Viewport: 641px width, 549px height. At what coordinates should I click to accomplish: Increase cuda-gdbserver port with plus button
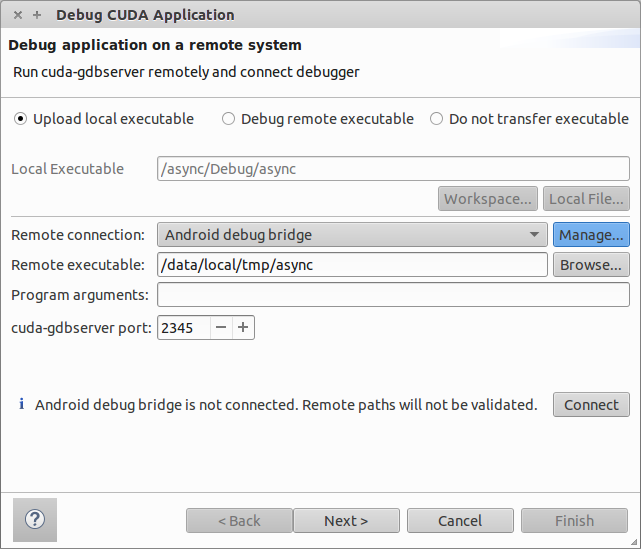tap(243, 327)
